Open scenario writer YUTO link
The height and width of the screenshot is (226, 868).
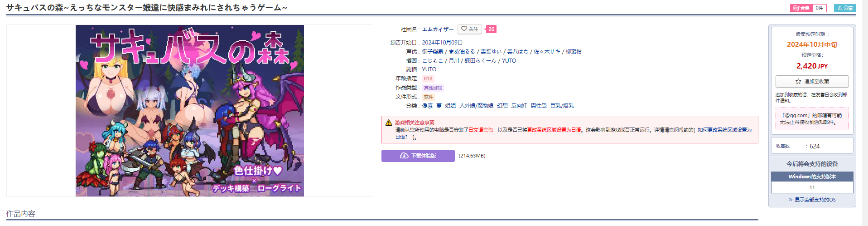429,69
